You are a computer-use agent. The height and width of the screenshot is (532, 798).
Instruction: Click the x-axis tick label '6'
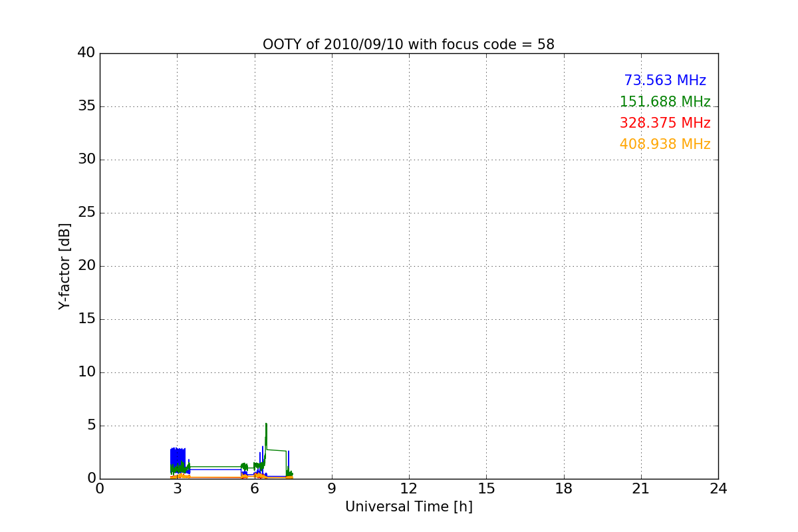[x=254, y=489]
